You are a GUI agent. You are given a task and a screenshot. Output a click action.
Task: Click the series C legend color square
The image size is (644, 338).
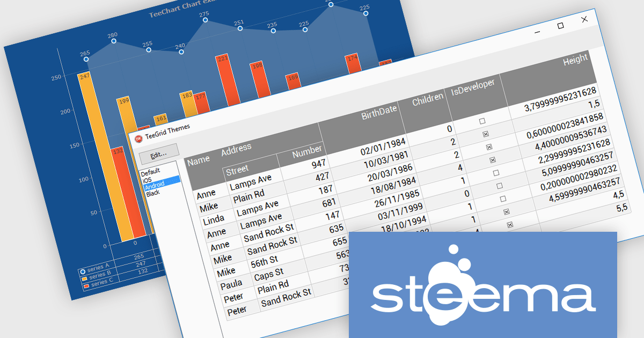86,286
